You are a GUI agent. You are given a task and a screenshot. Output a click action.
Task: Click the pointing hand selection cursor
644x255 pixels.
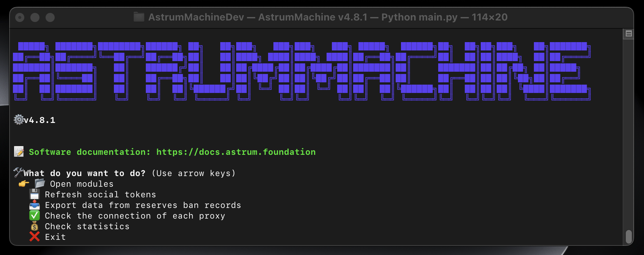tap(24, 184)
